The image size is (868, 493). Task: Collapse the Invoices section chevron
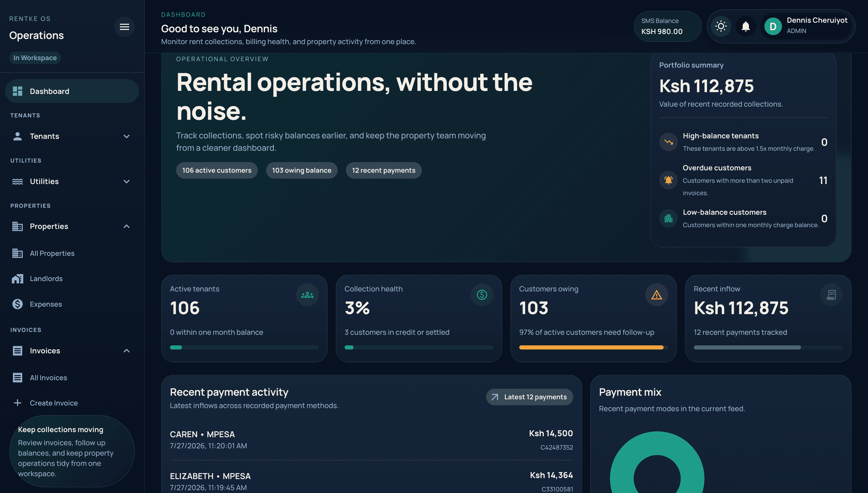pyautogui.click(x=126, y=351)
